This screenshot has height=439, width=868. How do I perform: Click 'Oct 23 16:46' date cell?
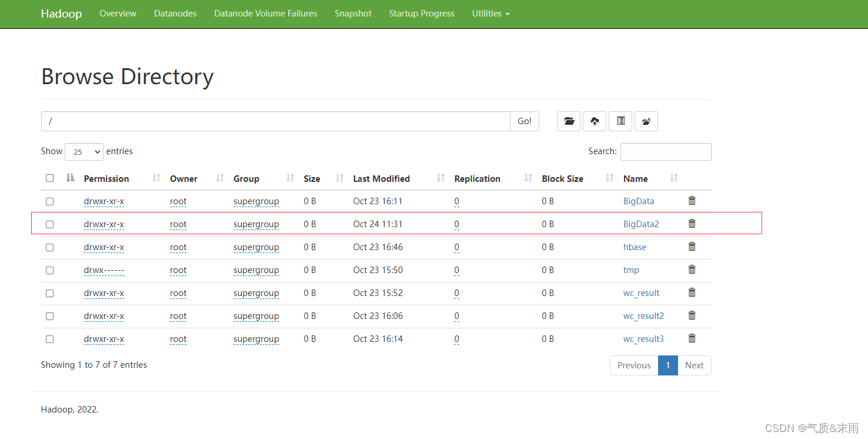coord(378,247)
